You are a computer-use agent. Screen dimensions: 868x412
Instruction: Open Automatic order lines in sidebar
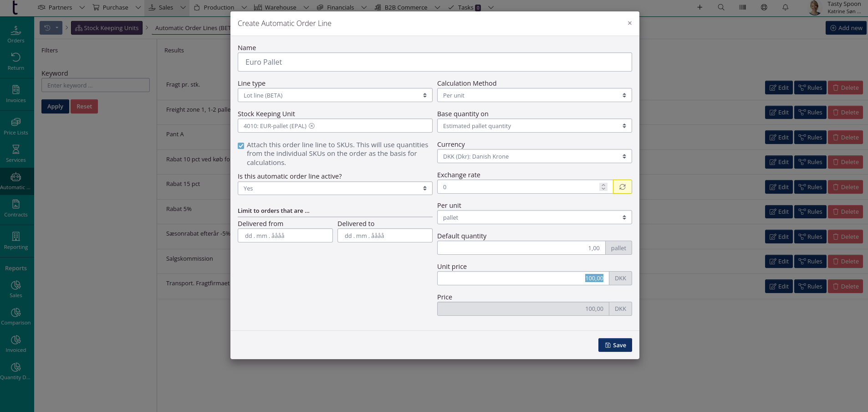coord(16,181)
